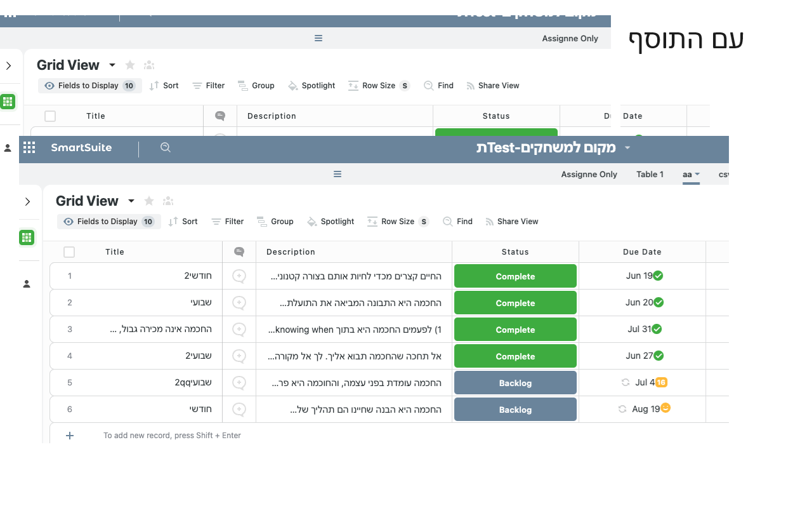Open the dropdown on the aa tab
Image resolution: width=812 pixels, height=508 pixels.
click(698, 174)
